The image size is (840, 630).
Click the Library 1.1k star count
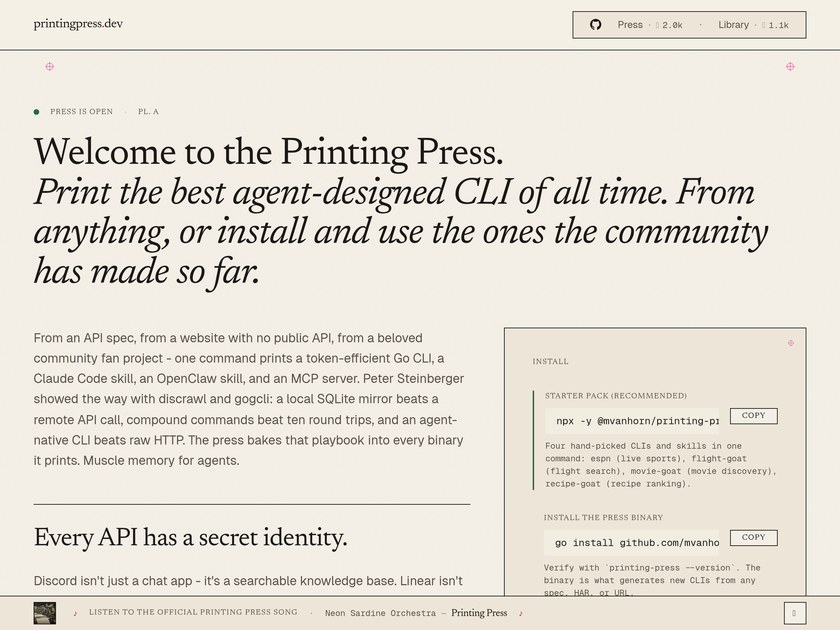click(x=775, y=25)
